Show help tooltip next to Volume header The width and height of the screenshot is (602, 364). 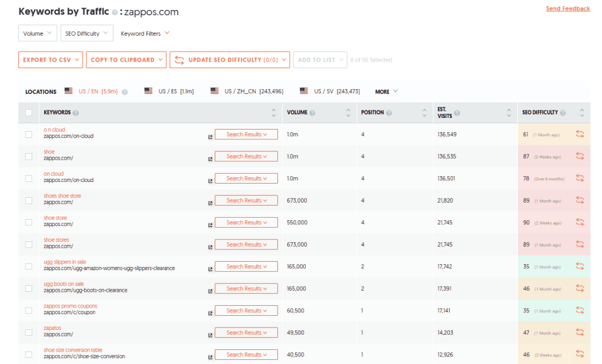pos(313,113)
